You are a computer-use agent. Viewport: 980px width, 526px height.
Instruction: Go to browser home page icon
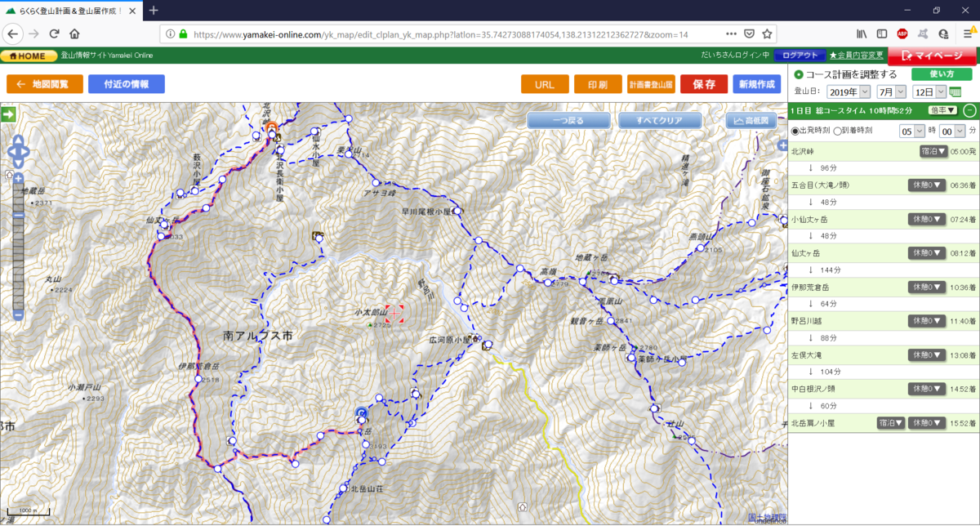pos(74,34)
